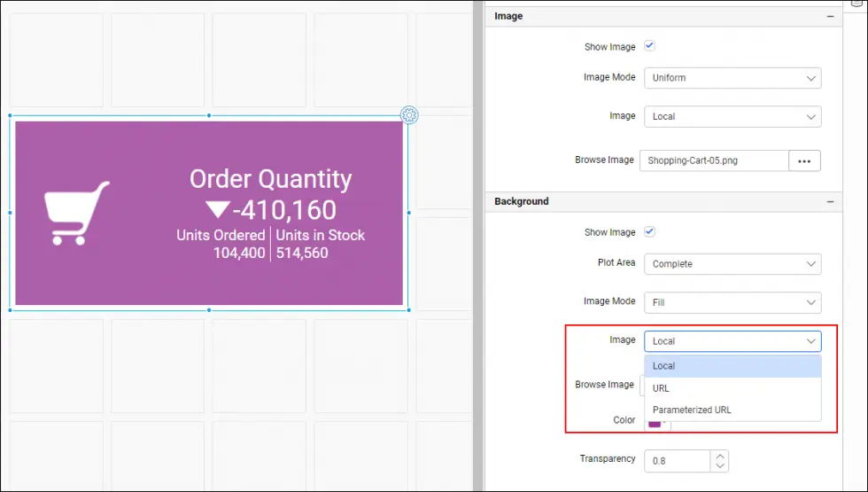Click the shopping cart icon on the card
Screen dimensions: 868x492
click(x=76, y=213)
